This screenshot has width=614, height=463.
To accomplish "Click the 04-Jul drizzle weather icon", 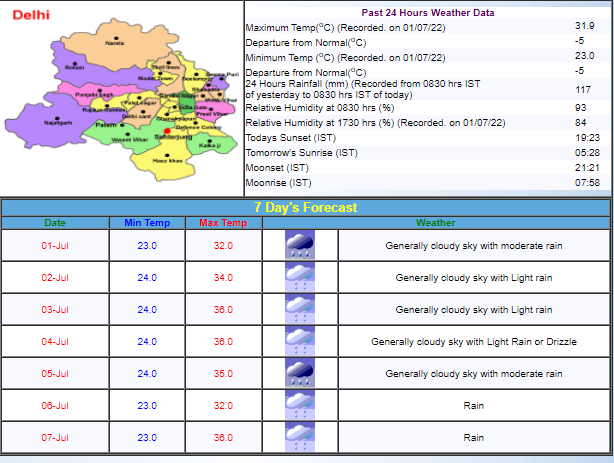I will 300,341.
